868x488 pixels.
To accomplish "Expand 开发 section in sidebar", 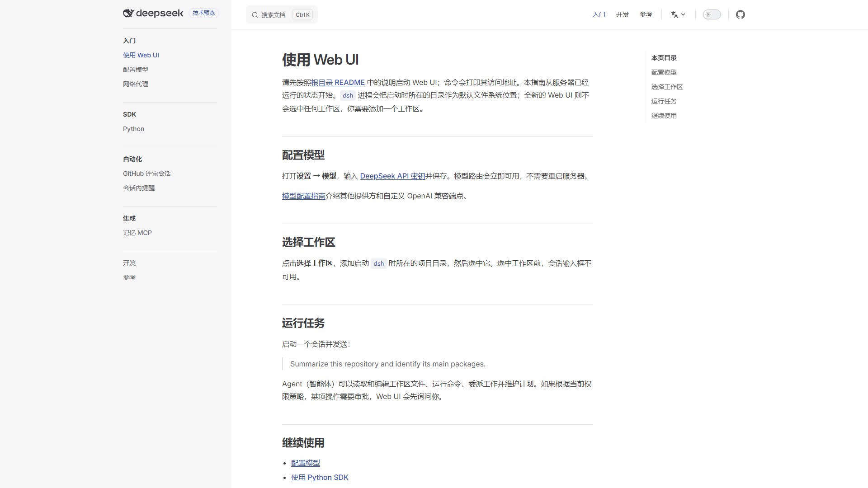I will click(129, 263).
